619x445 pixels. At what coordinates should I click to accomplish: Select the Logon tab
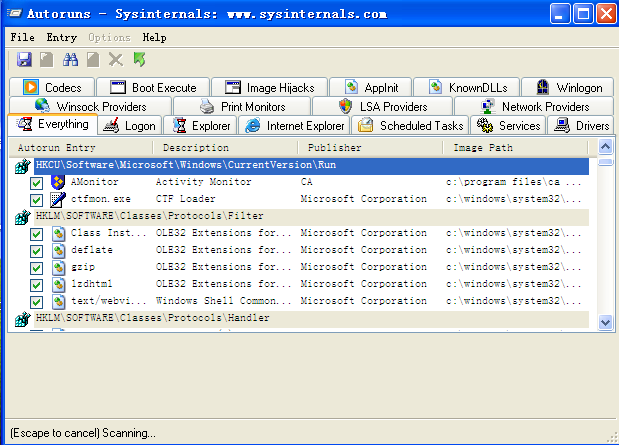click(130, 126)
